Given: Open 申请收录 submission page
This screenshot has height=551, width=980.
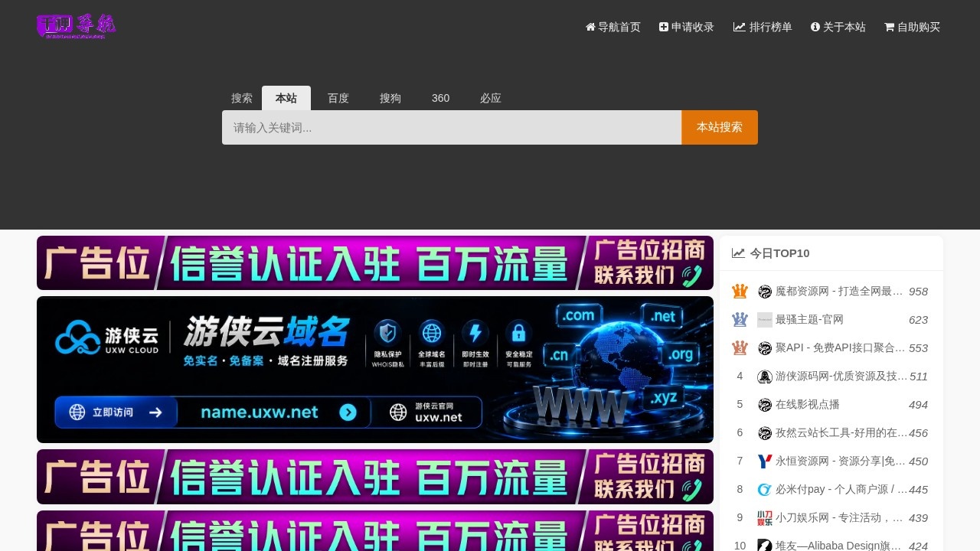Looking at the screenshot, I should click(x=686, y=27).
